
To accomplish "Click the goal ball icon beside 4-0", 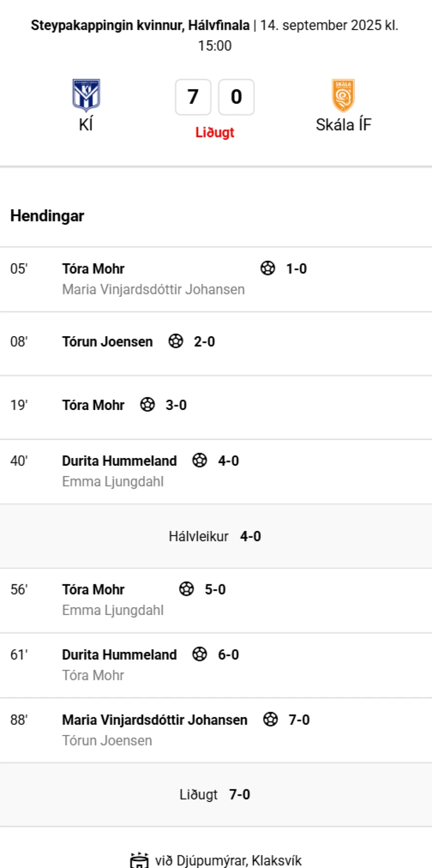I will (x=199, y=460).
